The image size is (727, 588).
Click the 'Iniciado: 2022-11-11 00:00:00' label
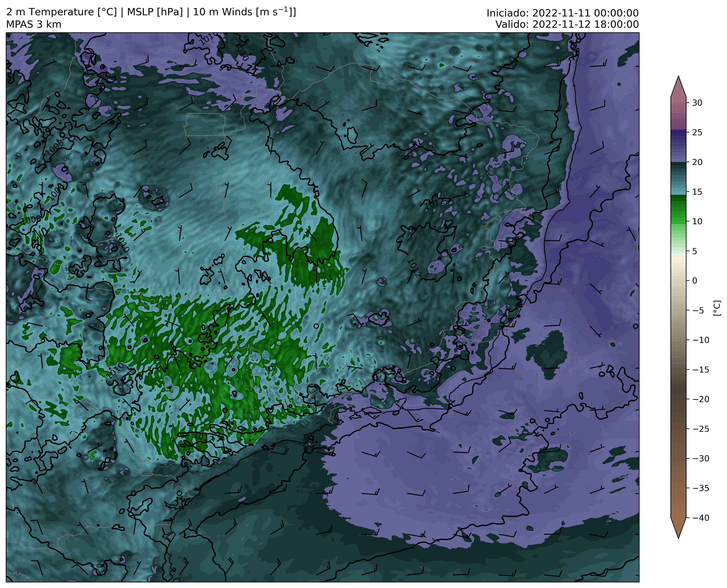562,13
